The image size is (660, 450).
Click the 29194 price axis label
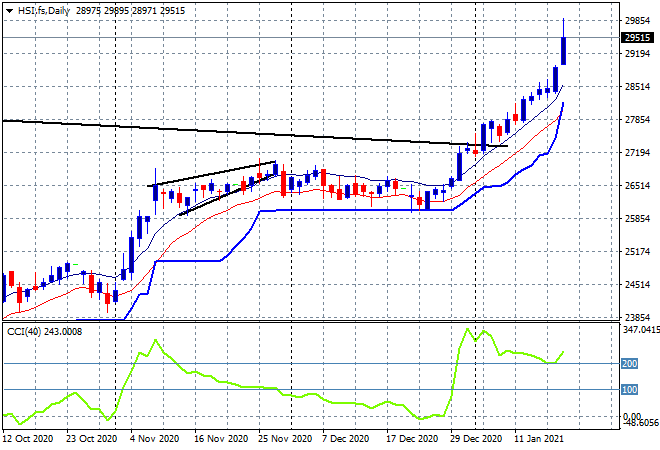coord(637,54)
